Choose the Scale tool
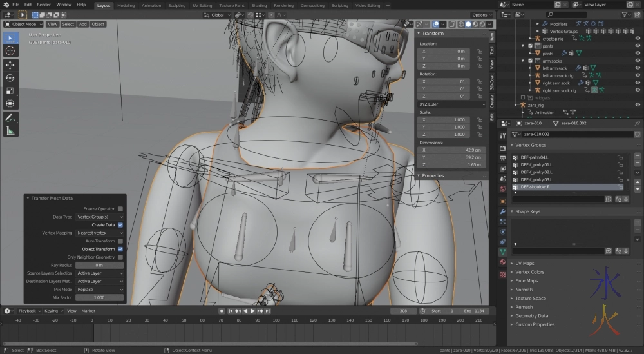This screenshot has width=644, height=354. coord(10,91)
